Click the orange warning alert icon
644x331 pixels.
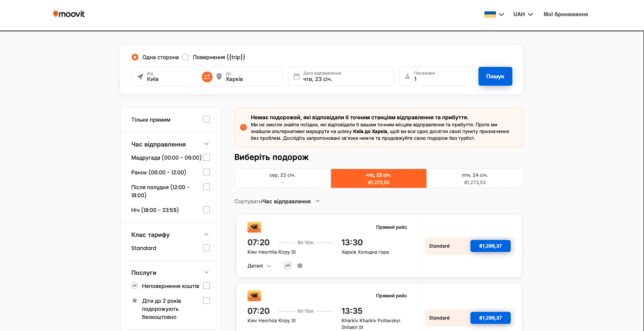[243, 127]
